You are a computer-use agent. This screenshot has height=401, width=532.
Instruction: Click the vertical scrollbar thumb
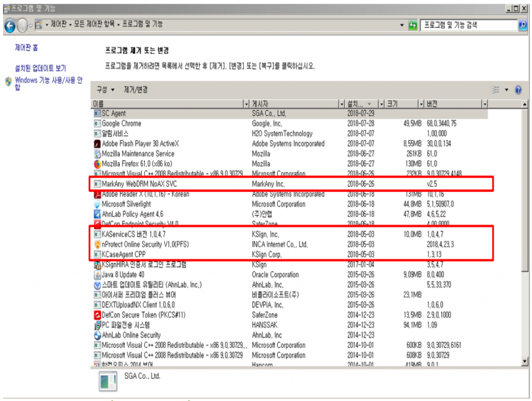[x=525, y=190]
